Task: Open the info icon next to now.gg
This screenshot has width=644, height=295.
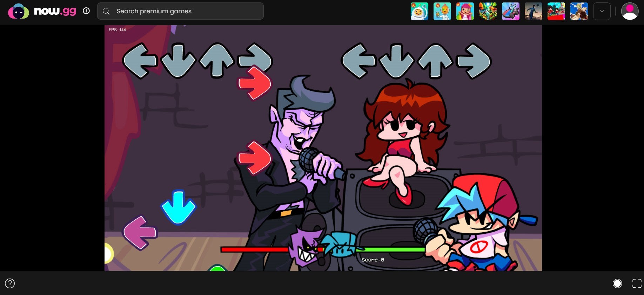Action: [86, 11]
